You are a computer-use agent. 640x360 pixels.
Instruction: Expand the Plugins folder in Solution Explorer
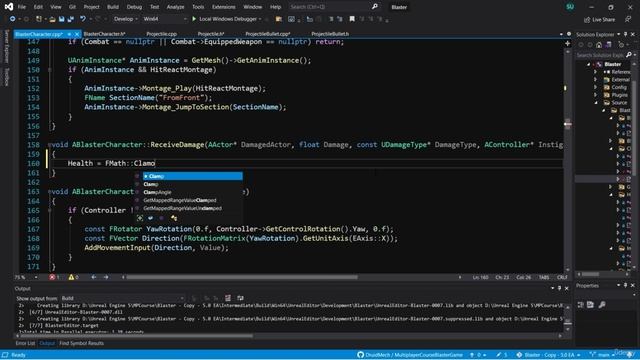[x=596, y=95]
